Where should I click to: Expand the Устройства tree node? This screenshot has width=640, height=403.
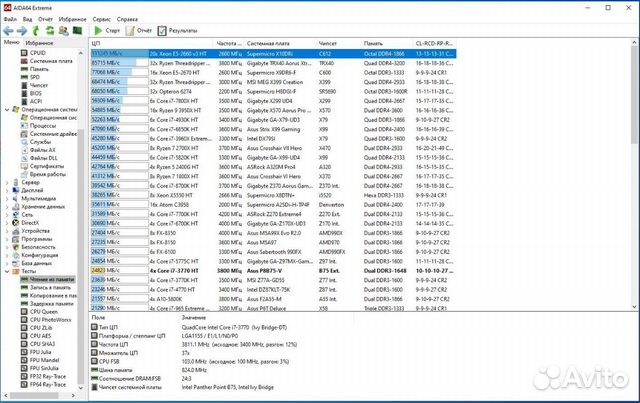[x=7, y=231]
